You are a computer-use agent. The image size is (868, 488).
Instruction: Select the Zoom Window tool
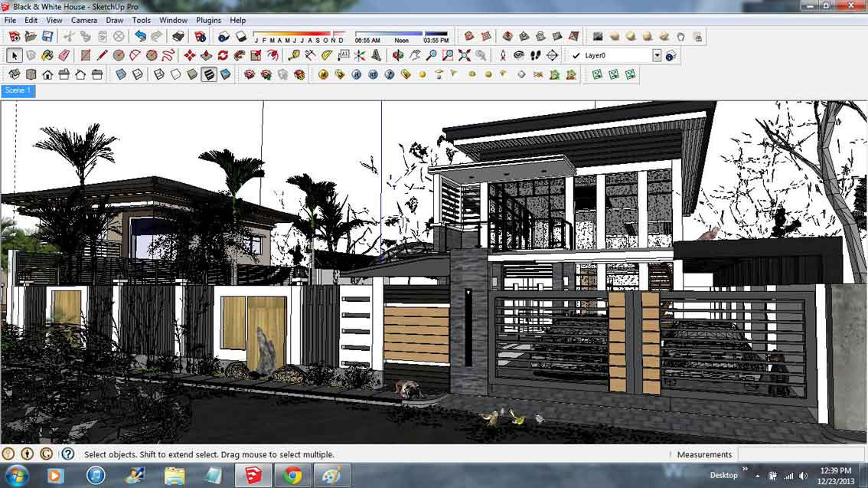click(x=448, y=55)
